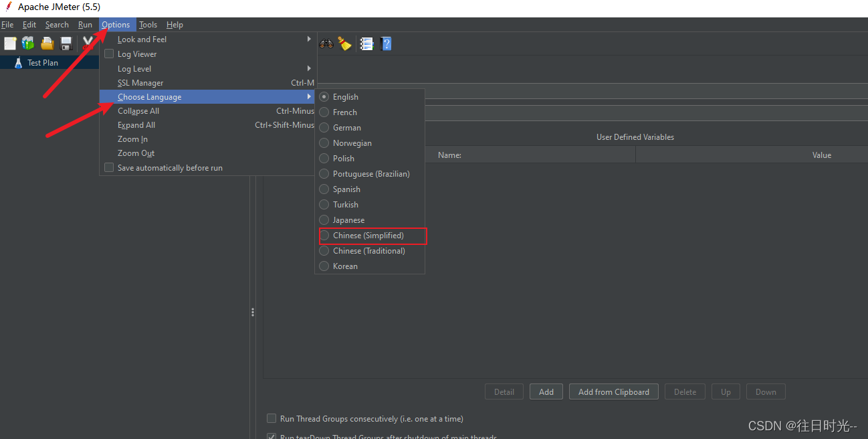Image resolution: width=868 pixels, height=439 pixels.
Task: Click the Value column header
Action: (822, 155)
